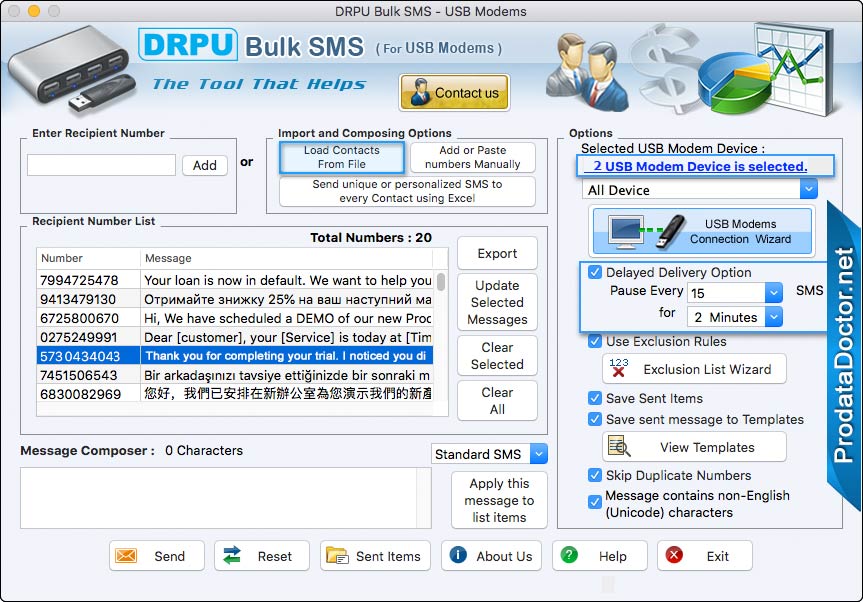The width and height of the screenshot is (863, 602).
Task: Uncheck Save Sent Items
Action: (x=594, y=398)
